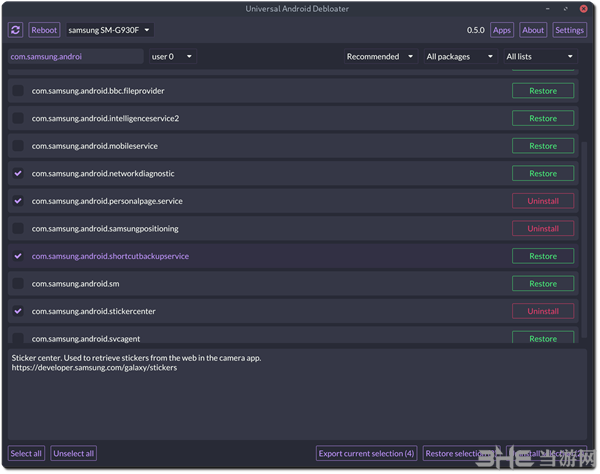The image size is (600, 474).
Task: Uninstall the personalpage.service package
Action: [543, 201]
